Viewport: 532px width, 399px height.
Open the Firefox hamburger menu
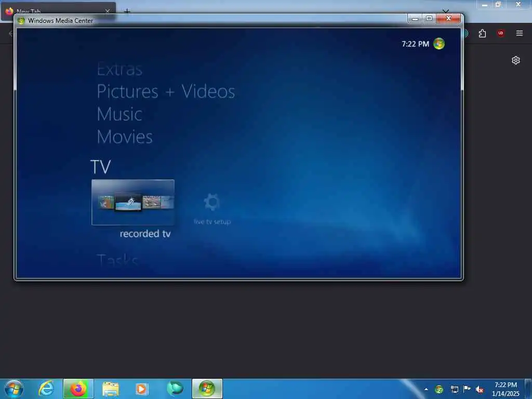[x=520, y=33]
